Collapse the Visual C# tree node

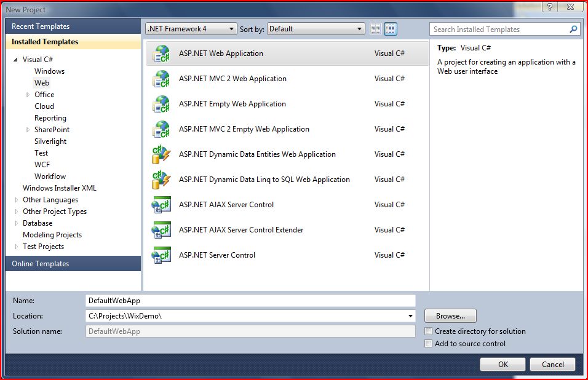[15, 60]
